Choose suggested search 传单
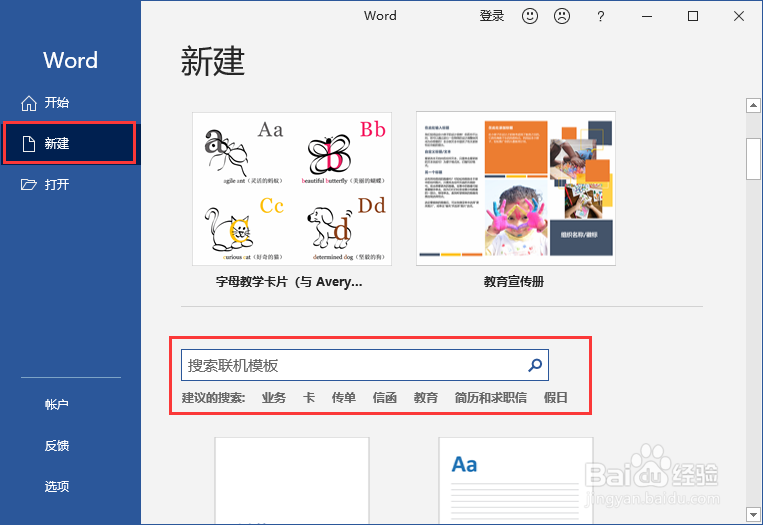The image size is (763, 525). (344, 398)
